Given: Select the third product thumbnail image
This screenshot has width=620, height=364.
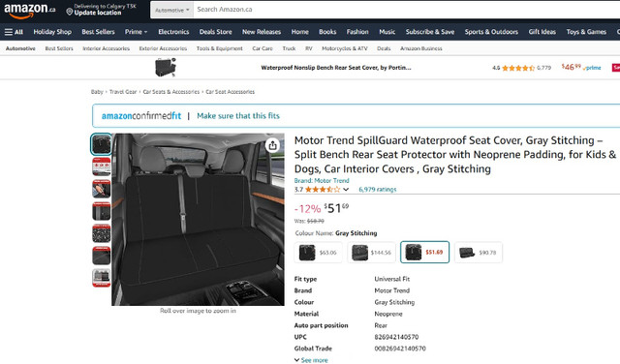Looking at the screenshot, I should pos(101,189).
